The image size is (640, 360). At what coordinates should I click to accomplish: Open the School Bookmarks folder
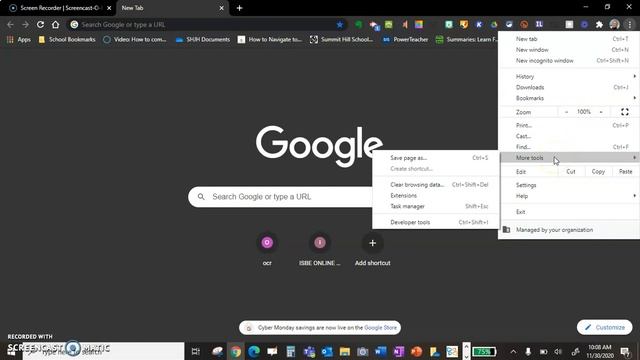click(x=67, y=40)
